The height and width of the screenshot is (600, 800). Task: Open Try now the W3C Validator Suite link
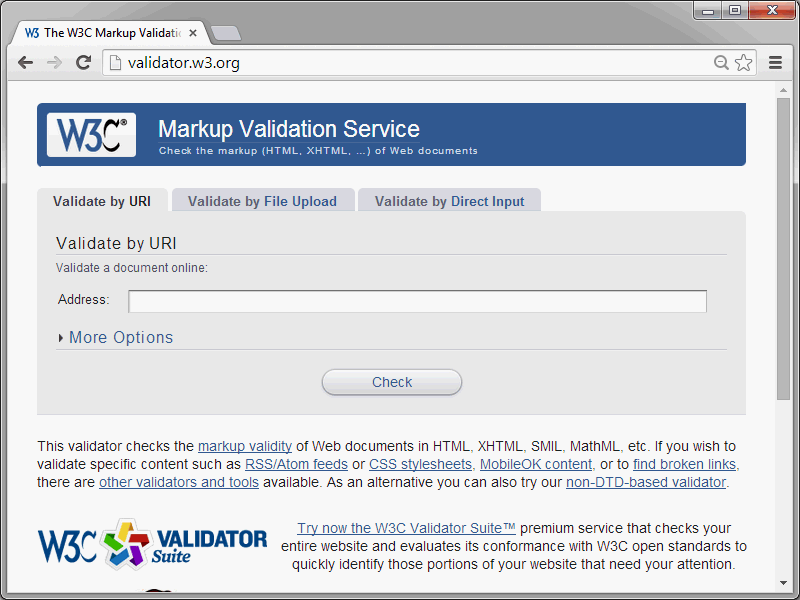coord(407,528)
